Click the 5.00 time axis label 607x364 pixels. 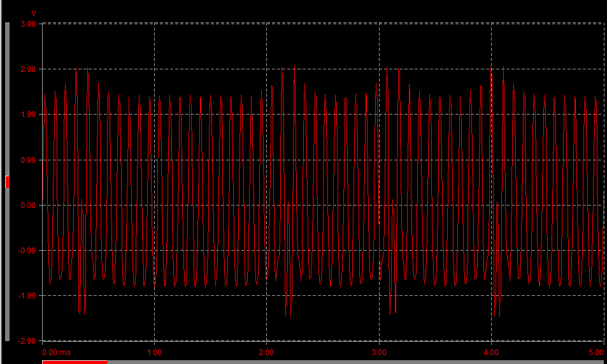click(x=596, y=353)
